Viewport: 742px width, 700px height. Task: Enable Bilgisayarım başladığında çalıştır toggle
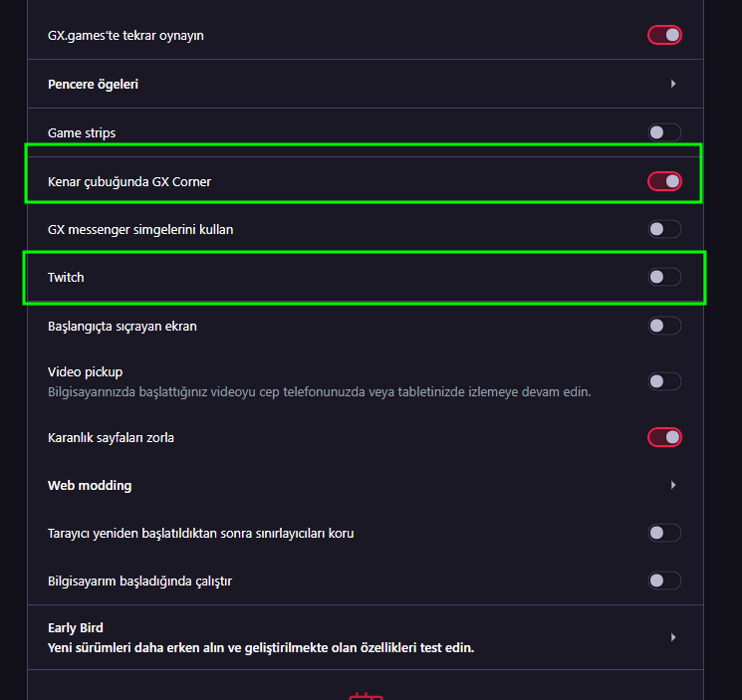(x=664, y=581)
